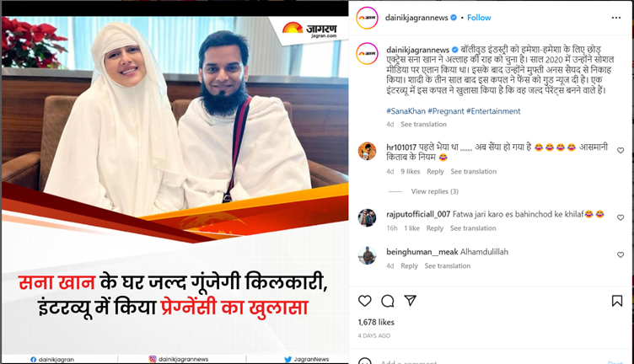This screenshot has width=634, height=364.
Task: Open beinghuman__meak's profile avatar
Action: [x=367, y=255]
